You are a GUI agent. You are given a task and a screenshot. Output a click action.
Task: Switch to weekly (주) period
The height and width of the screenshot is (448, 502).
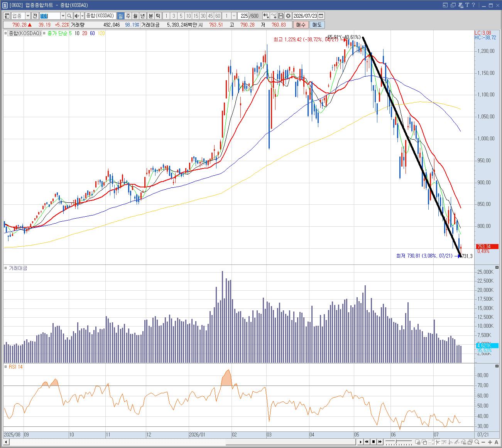tap(128, 16)
